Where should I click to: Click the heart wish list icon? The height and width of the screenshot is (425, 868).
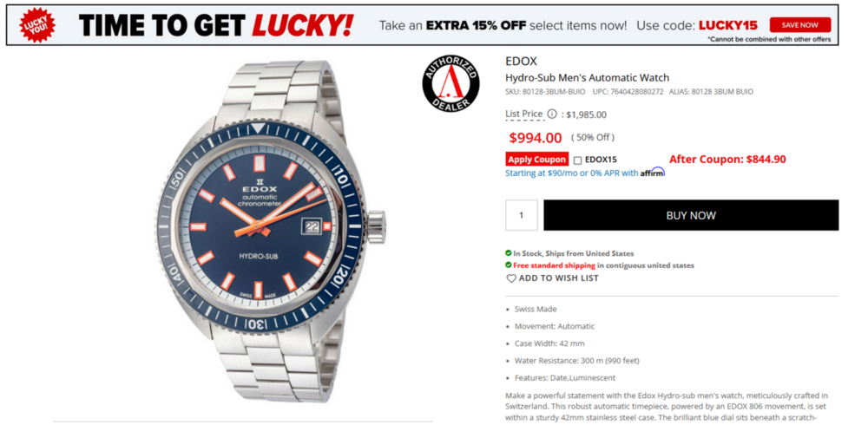tap(511, 278)
